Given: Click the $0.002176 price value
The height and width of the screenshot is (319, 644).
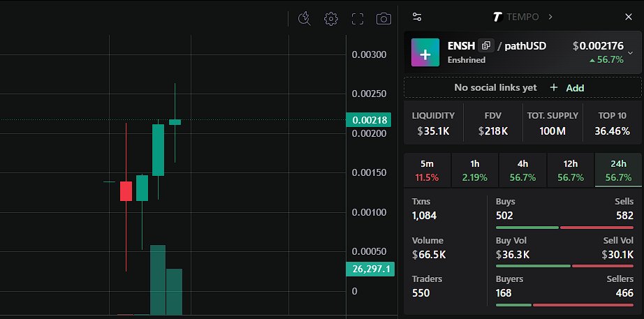Looking at the screenshot, I should [598, 46].
